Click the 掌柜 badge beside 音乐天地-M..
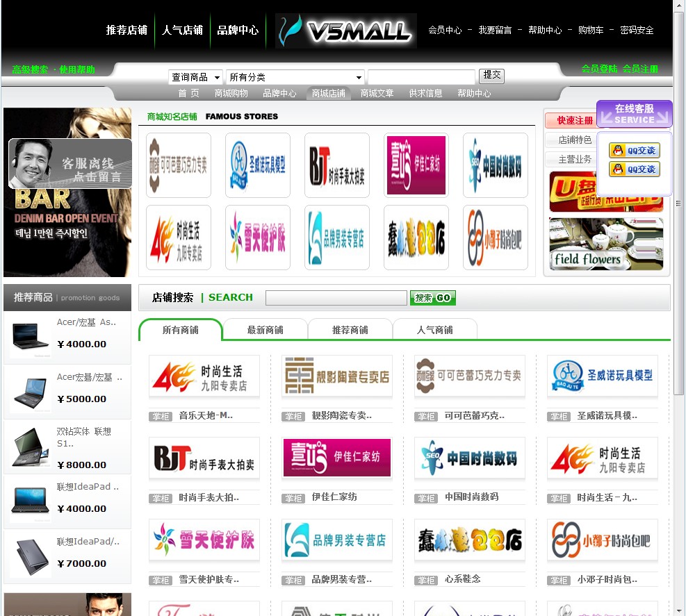Screen dimensions: 686x616 [161, 416]
